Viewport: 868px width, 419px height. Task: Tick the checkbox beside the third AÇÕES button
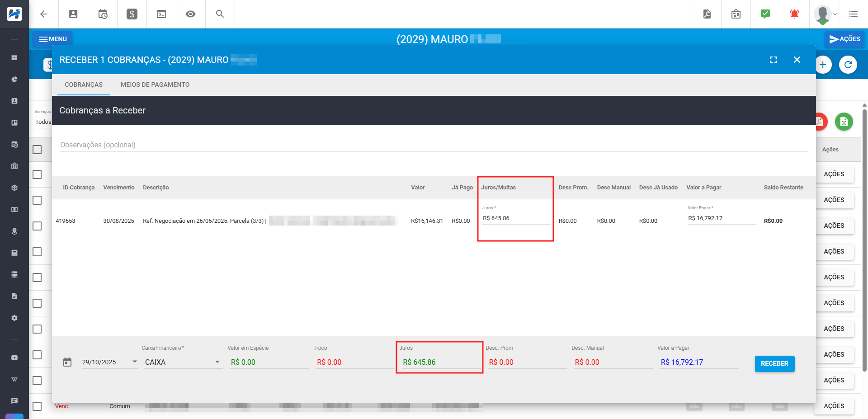37,226
